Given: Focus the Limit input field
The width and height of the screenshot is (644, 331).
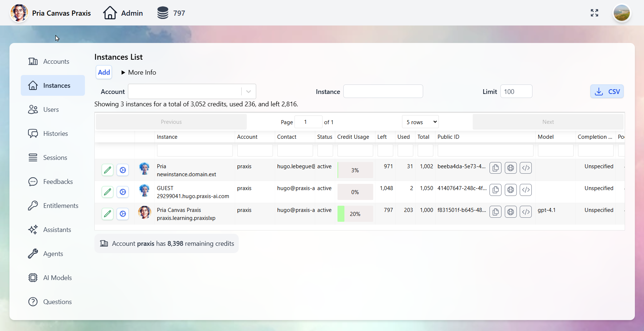Looking at the screenshot, I should tap(516, 91).
